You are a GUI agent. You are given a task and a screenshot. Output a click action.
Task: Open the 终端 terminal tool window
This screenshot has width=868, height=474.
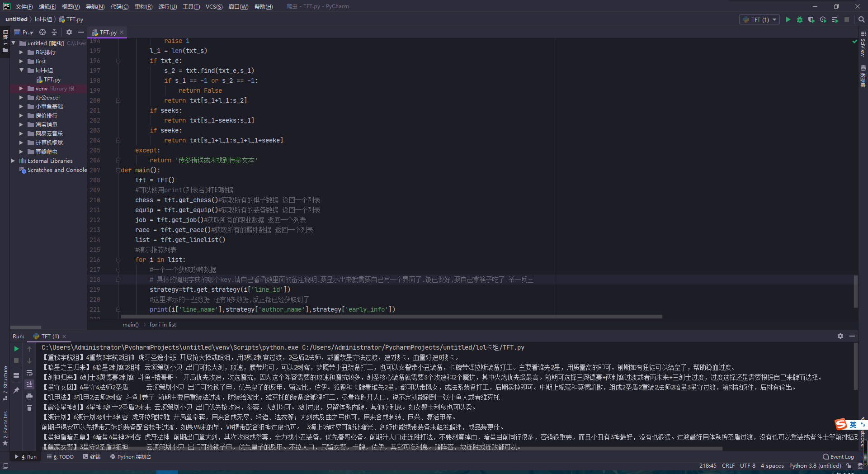pyautogui.click(x=92, y=457)
